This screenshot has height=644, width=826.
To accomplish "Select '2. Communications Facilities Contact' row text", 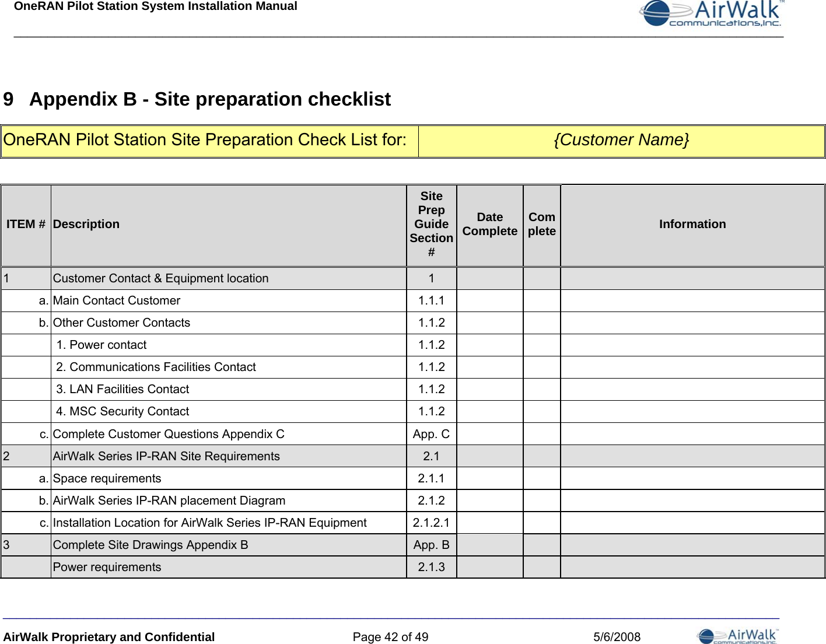I will (x=156, y=367).
